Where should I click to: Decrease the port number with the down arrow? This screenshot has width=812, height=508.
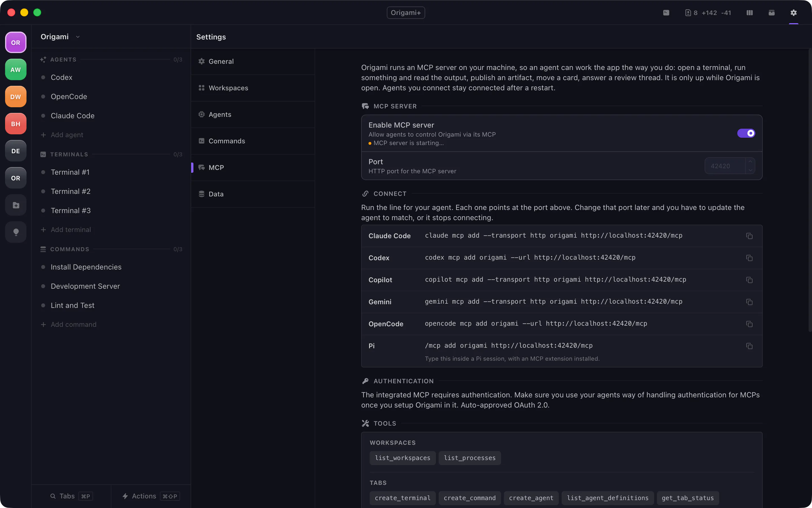tap(750, 170)
